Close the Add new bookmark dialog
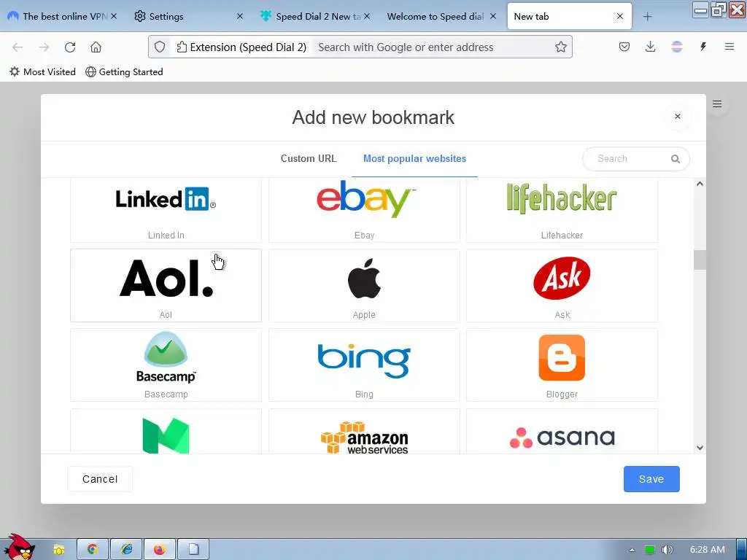 (x=678, y=116)
